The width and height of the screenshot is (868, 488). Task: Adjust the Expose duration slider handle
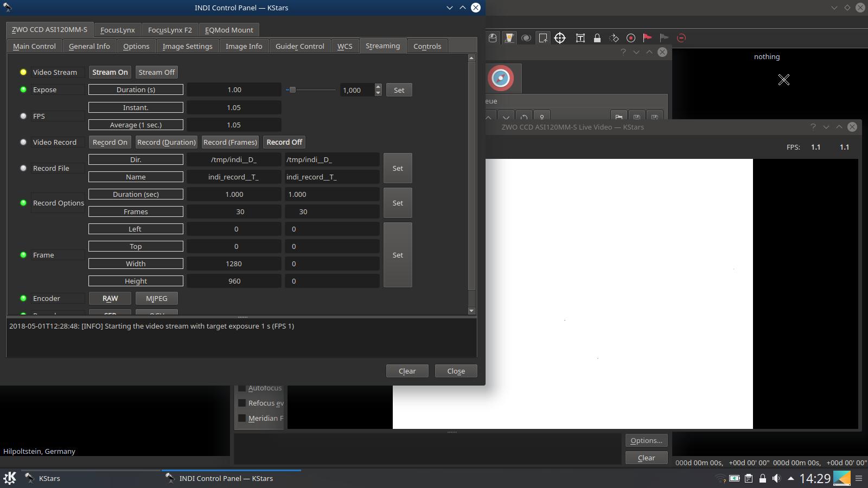tap(292, 90)
